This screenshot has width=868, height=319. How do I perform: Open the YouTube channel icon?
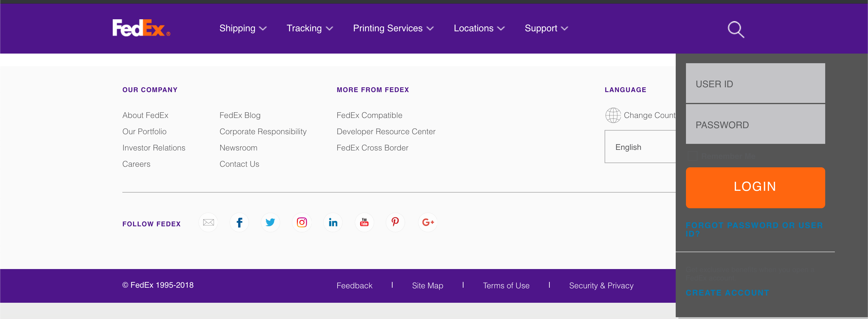click(x=364, y=222)
